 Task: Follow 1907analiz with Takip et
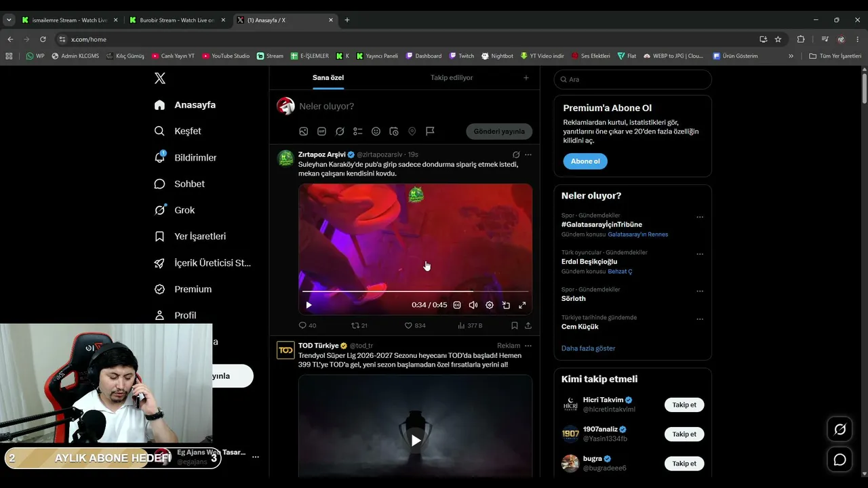[x=684, y=434]
